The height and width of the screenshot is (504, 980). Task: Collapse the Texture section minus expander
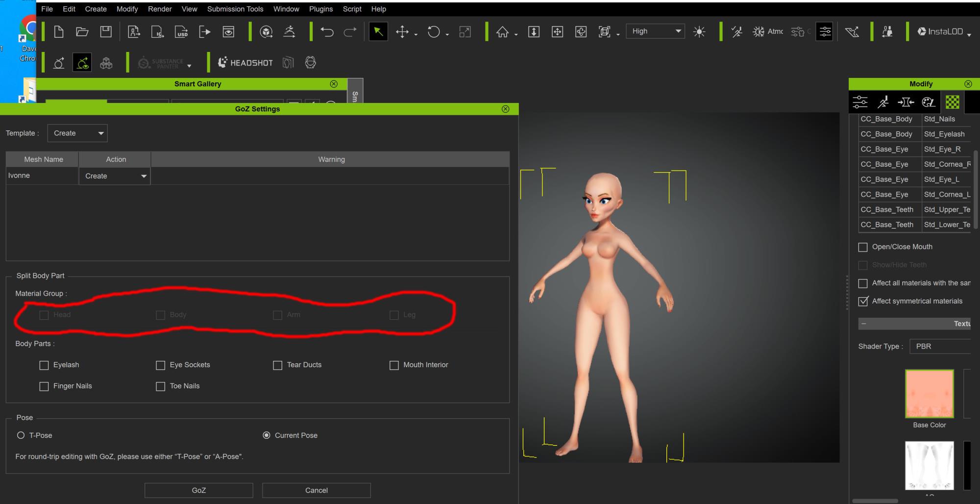863,324
